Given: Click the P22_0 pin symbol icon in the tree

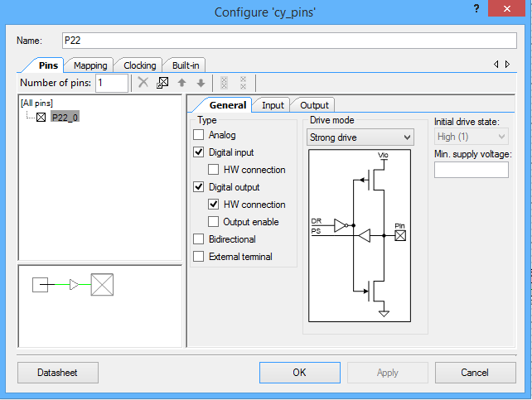Looking at the screenshot, I should click(x=41, y=118).
